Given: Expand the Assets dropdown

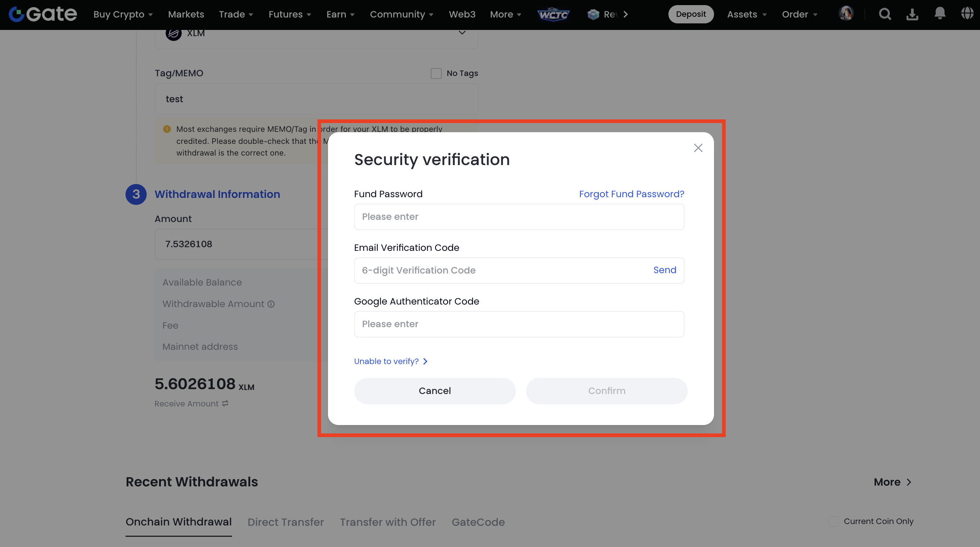Looking at the screenshot, I should [x=746, y=15].
